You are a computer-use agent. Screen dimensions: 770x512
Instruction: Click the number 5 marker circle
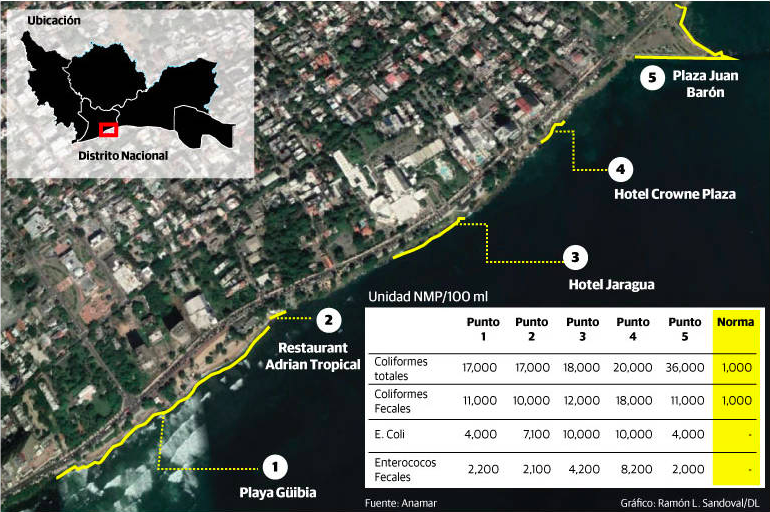652,78
